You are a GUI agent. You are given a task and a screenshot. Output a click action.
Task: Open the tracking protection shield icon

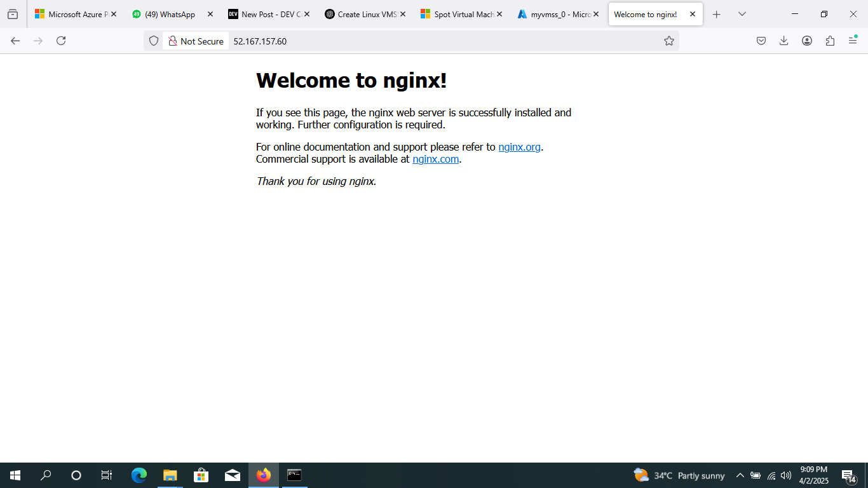click(x=154, y=41)
